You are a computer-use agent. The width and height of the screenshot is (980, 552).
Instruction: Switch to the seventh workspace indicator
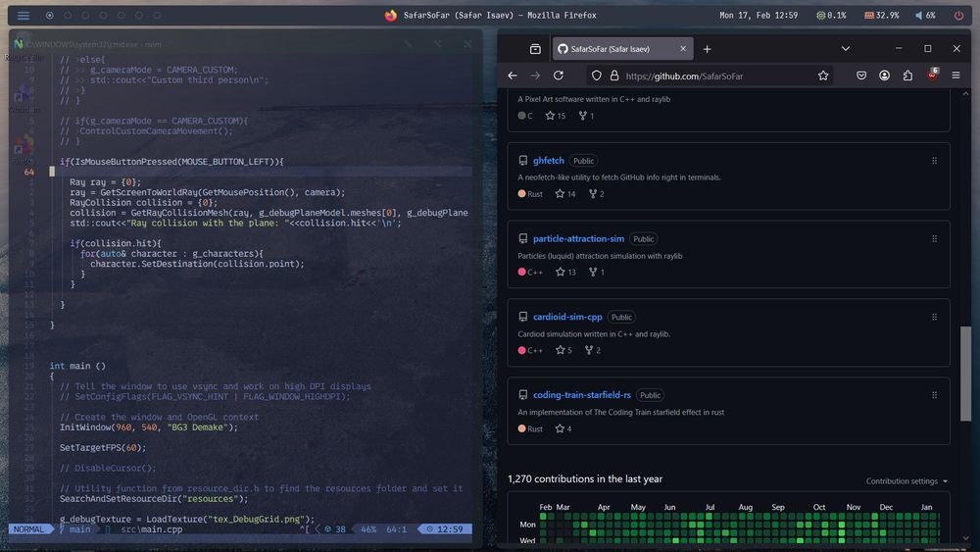point(157,15)
